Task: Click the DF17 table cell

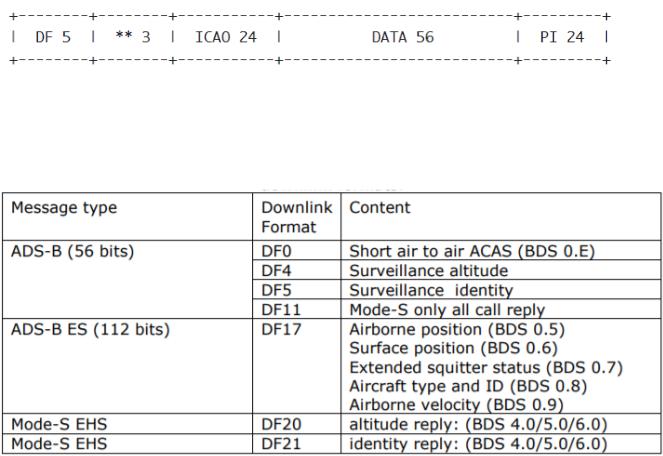Action: (297, 366)
